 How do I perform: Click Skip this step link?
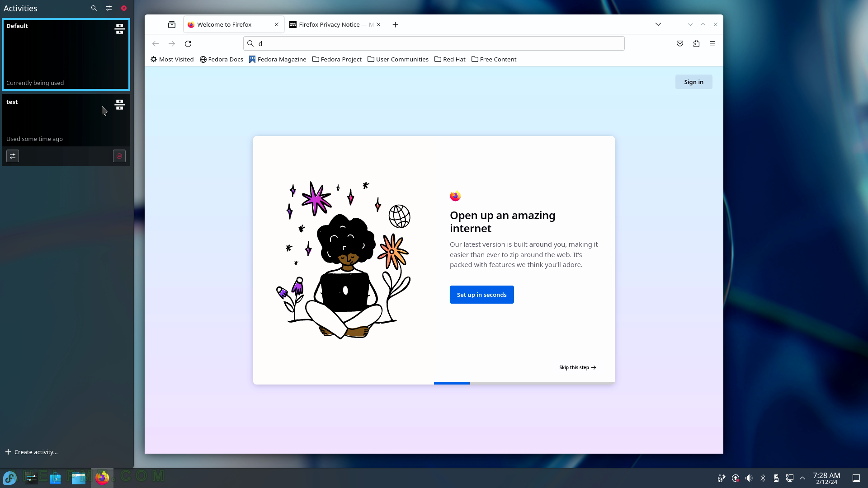578,367
